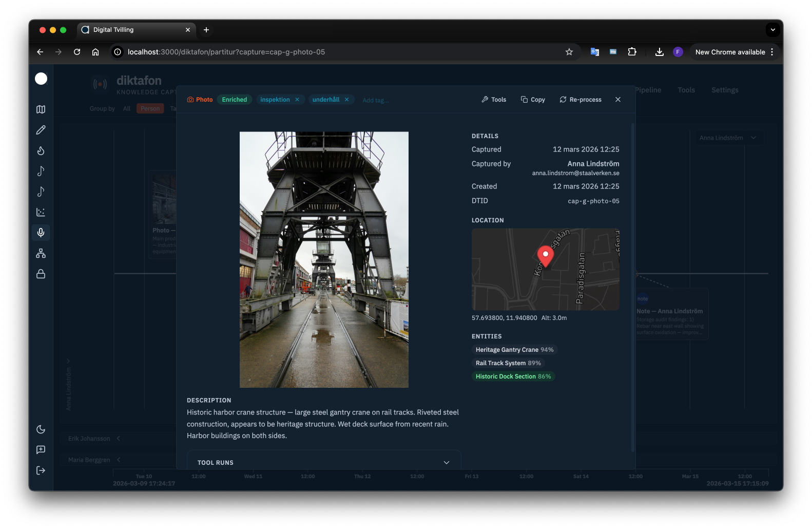Remove the inspektion tag
This screenshot has width=812, height=529.
[297, 100]
